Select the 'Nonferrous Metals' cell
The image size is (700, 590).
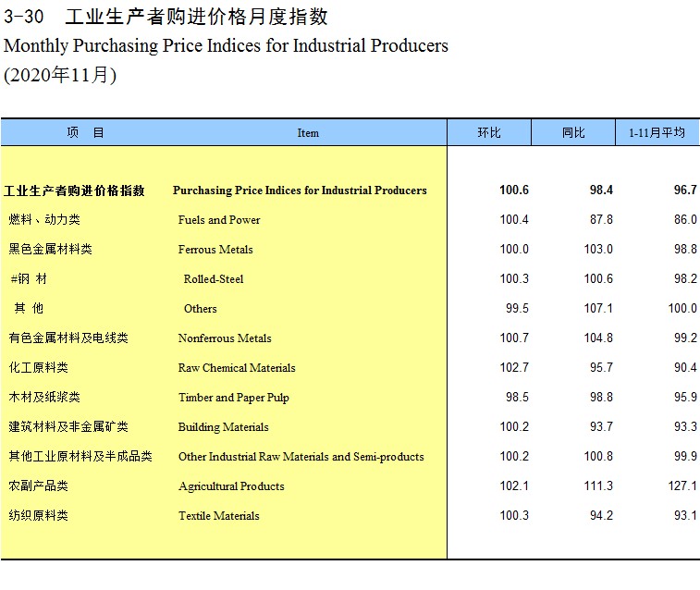[225, 338]
